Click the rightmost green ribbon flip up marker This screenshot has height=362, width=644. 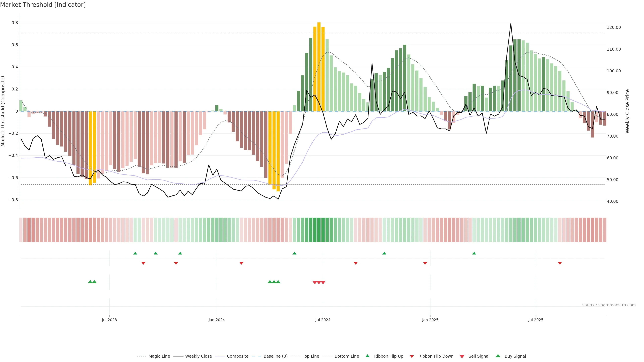pos(474,253)
